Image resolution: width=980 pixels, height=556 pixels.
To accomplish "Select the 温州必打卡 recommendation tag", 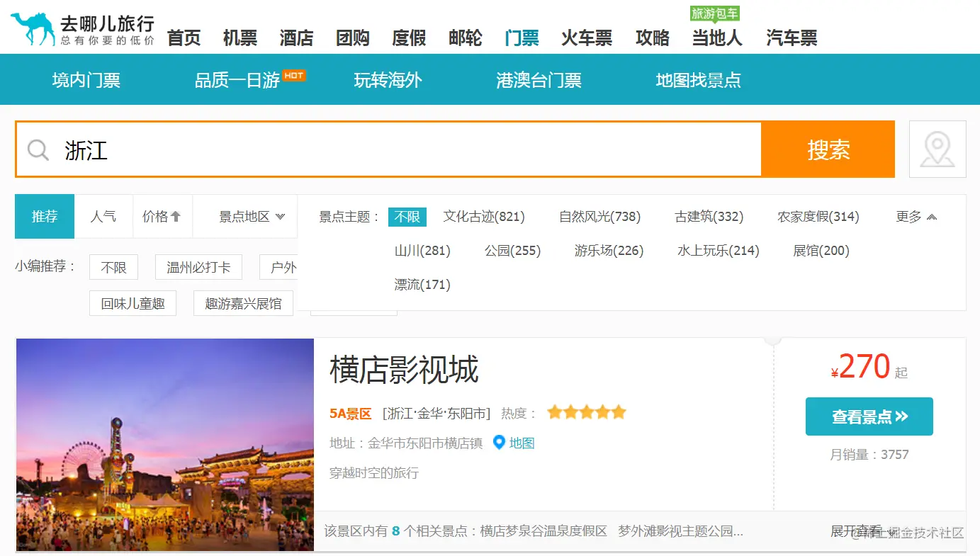I will [198, 267].
